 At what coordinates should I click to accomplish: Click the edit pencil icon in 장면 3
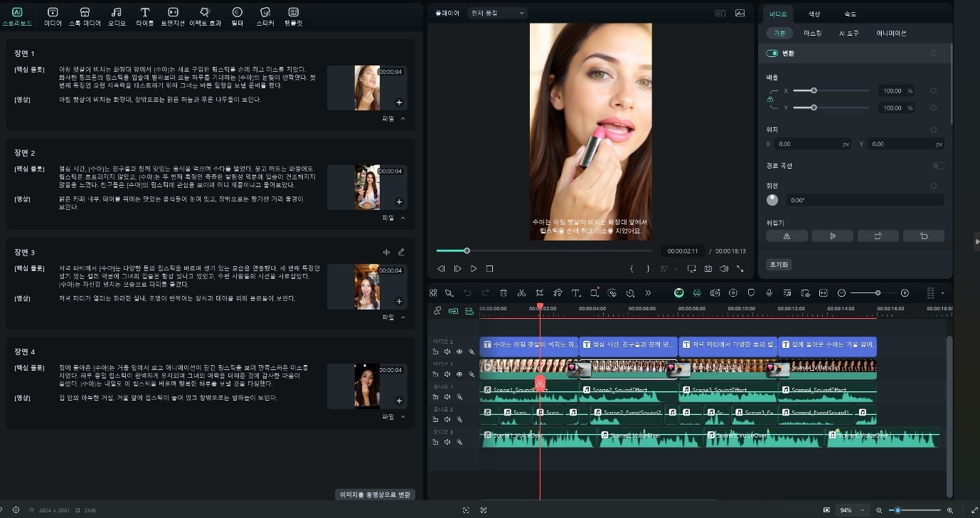point(401,252)
